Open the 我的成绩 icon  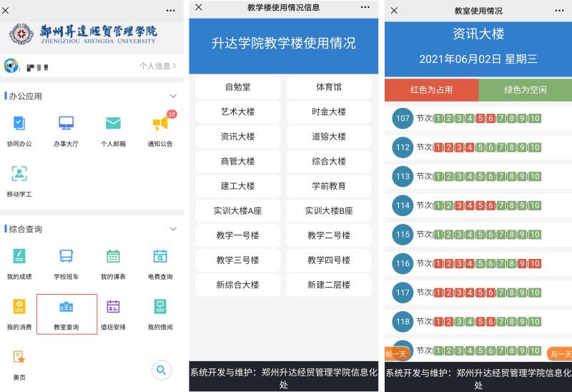[19, 256]
